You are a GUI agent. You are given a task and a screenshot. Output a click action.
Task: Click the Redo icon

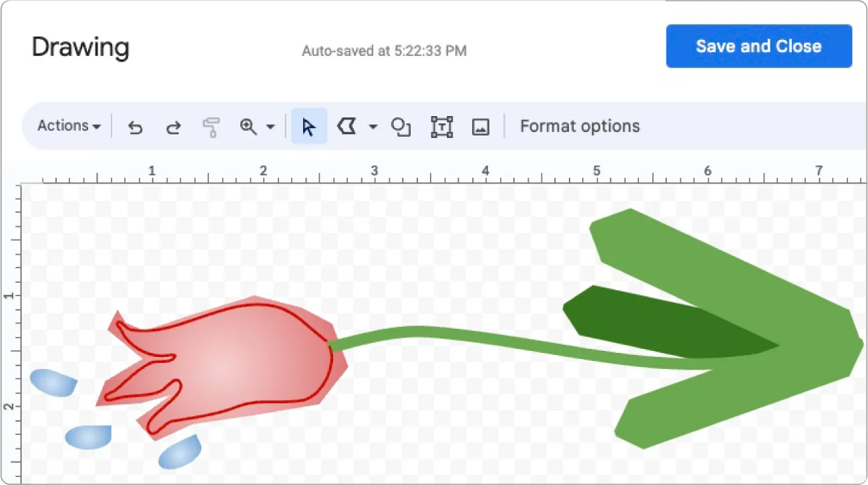tap(173, 126)
